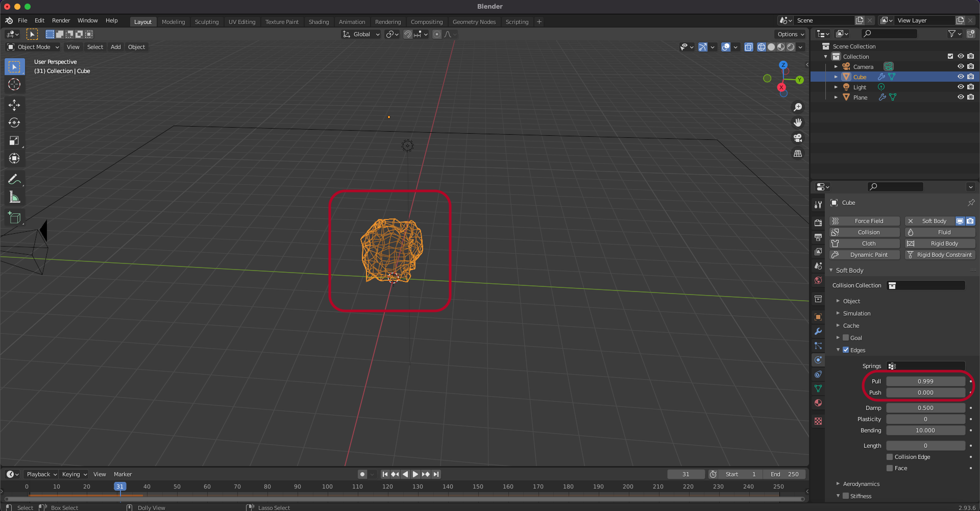Open the Texture properties checker tab
This screenshot has width=980, height=511.
click(818, 421)
